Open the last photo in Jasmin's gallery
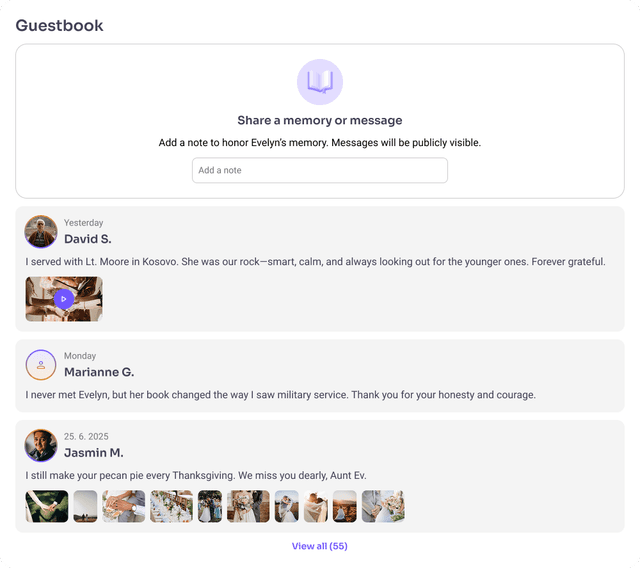The height and width of the screenshot is (568, 640). tap(383, 506)
